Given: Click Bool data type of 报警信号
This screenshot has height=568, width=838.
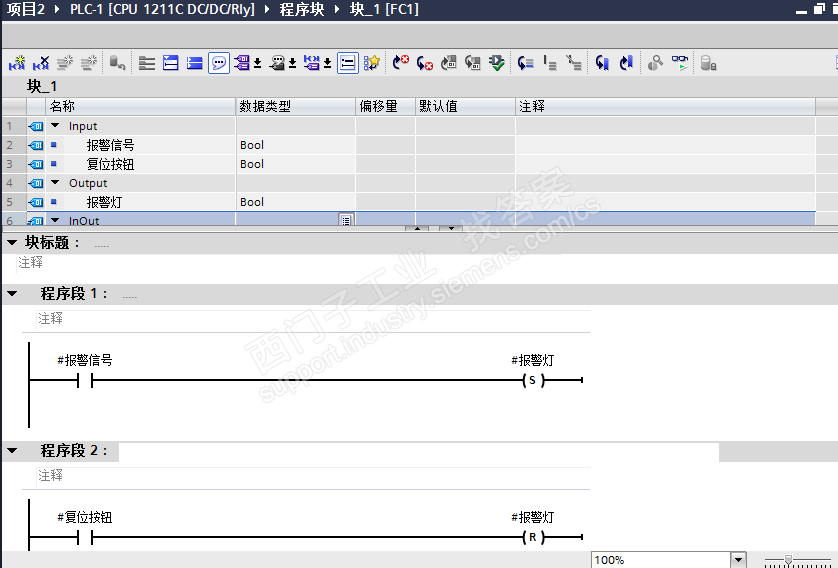Looking at the screenshot, I should pyautogui.click(x=296, y=145).
